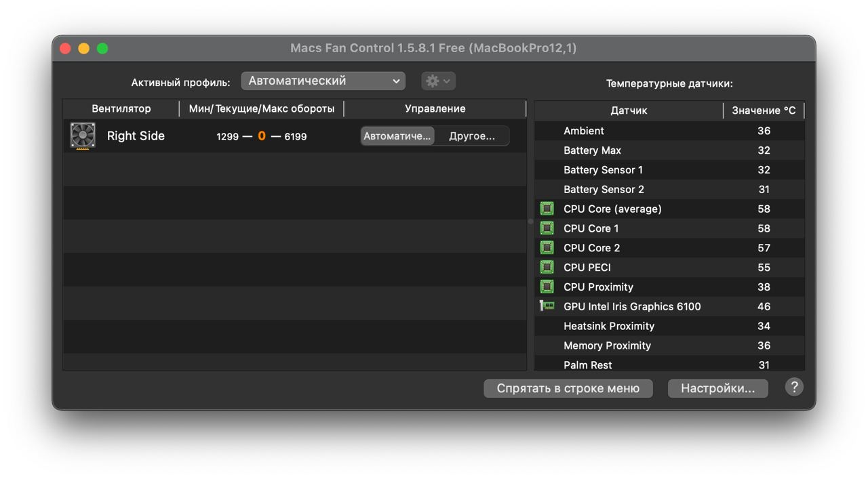Sort by the Вентилятор column header
Image resolution: width=868 pixels, height=479 pixels.
(121, 108)
